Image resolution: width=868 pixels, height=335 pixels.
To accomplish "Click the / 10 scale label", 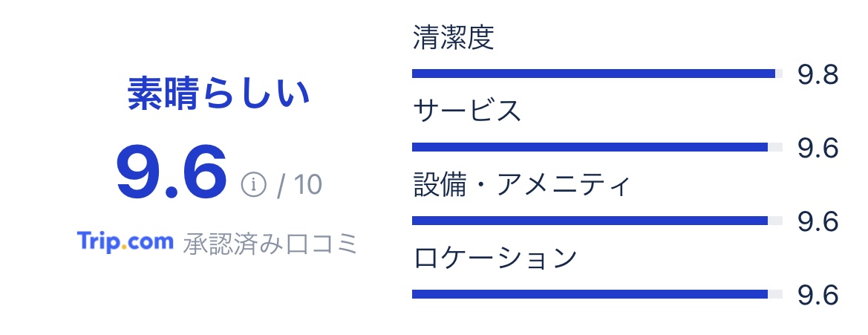I will tap(299, 184).
